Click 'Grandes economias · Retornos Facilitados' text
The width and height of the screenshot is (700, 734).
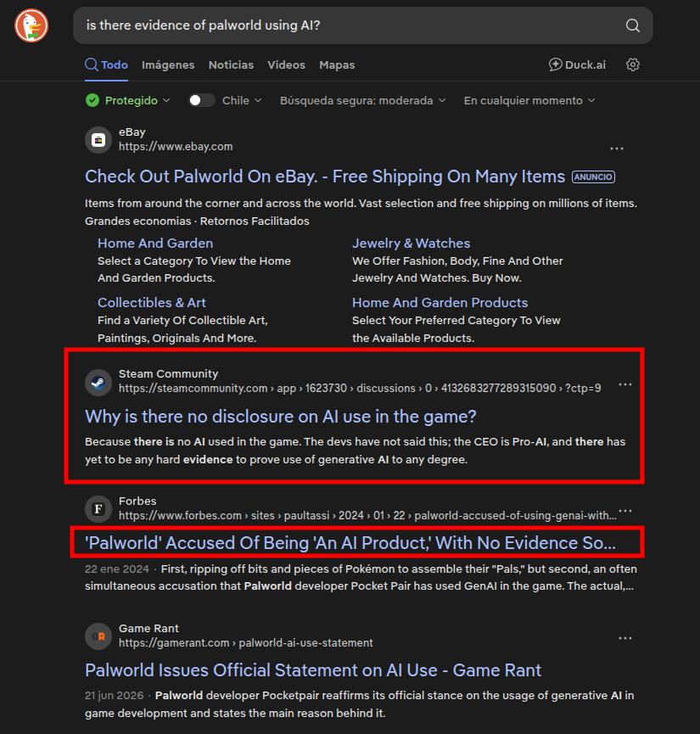point(197,221)
